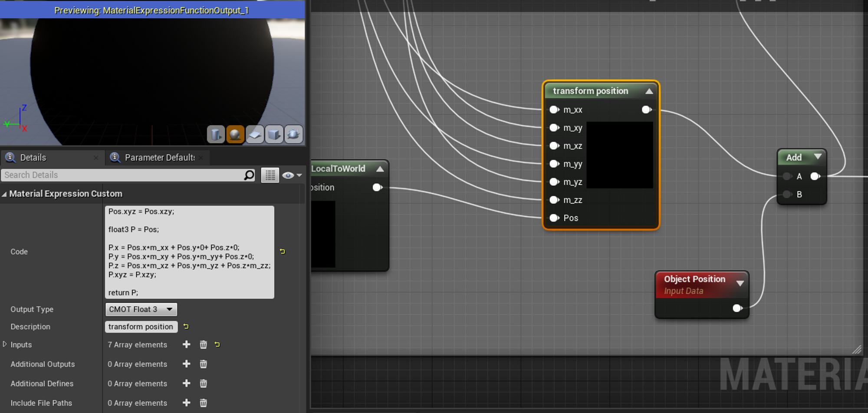Expand the Add node dropdown arrow

click(x=818, y=157)
